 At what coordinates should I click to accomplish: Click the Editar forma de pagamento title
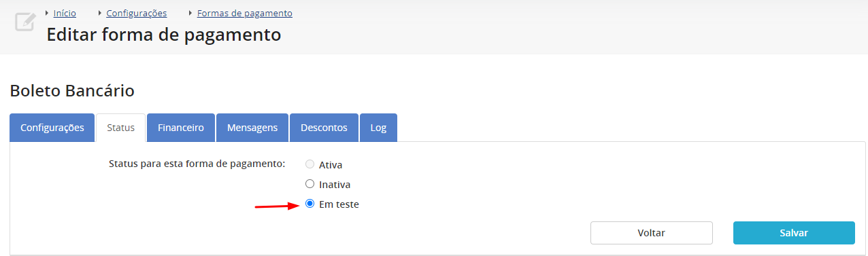tap(164, 35)
